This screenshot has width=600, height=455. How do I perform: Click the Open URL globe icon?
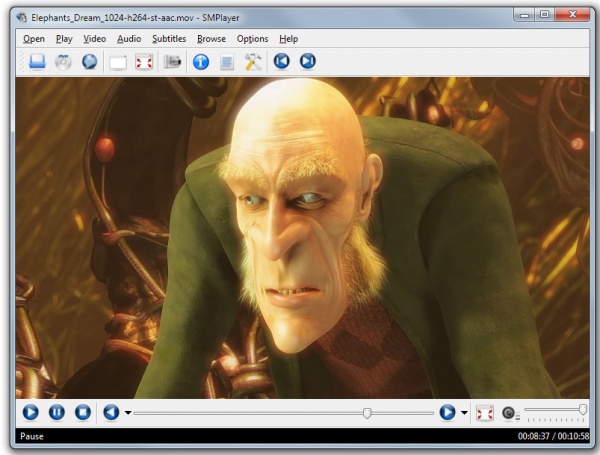(x=90, y=62)
